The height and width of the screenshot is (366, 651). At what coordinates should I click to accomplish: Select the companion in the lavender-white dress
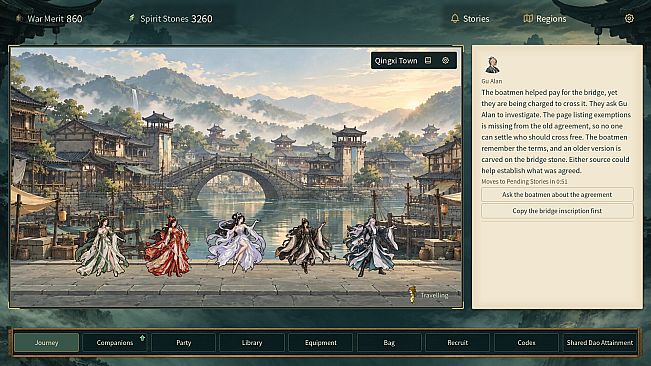(237, 242)
